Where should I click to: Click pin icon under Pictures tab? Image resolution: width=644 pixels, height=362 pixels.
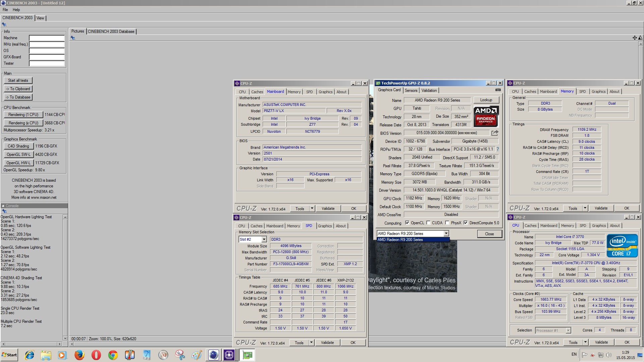point(73,38)
